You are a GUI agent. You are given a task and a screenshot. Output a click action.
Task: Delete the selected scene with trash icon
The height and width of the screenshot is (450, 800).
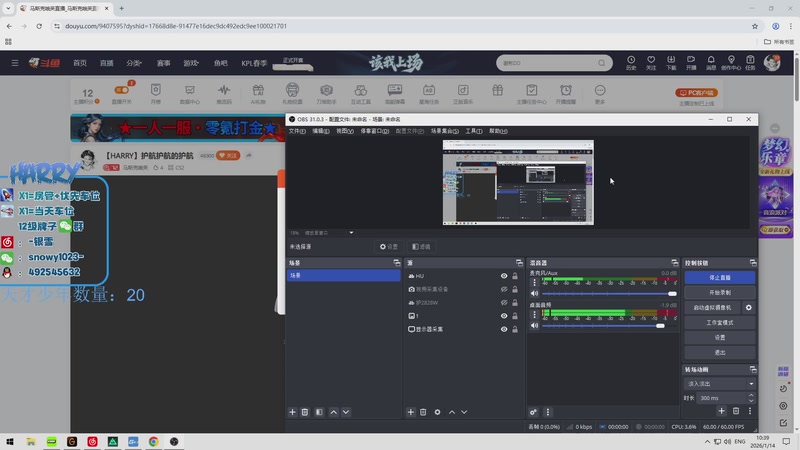(x=305, y=412)
